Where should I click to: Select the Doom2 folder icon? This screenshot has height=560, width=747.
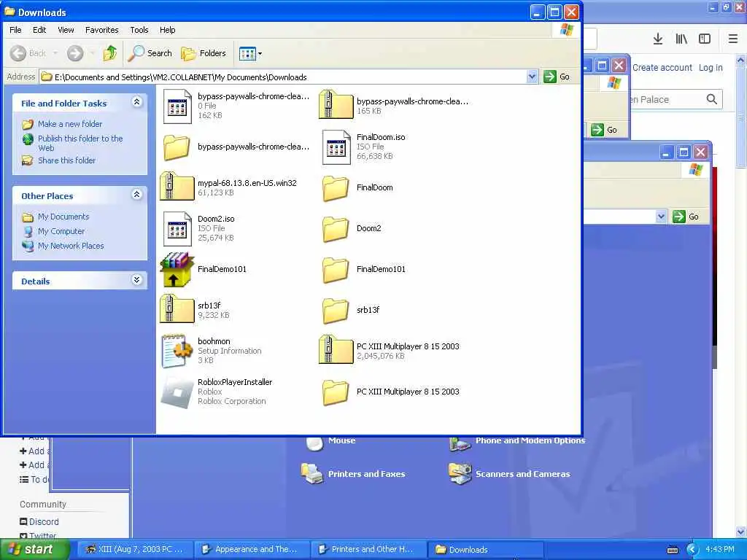click(336, 229)
